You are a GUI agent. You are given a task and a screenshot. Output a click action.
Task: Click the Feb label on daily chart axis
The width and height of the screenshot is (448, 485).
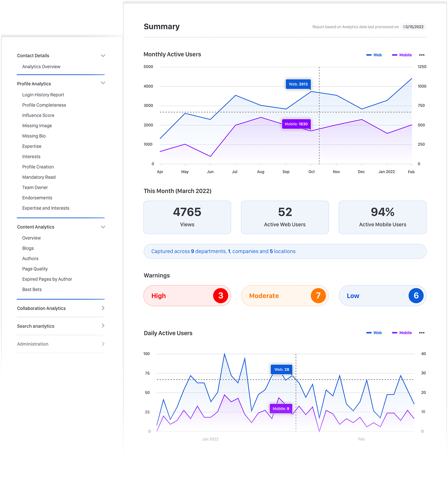(361, 439)
